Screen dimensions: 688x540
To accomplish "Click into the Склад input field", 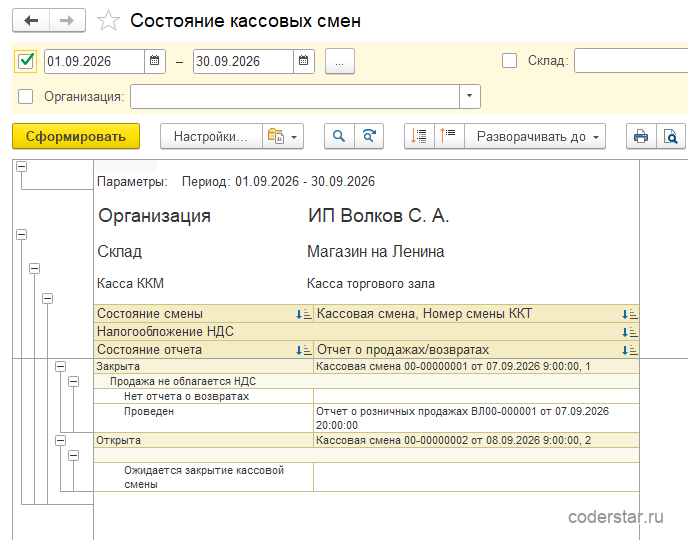I will click(631, 61).
